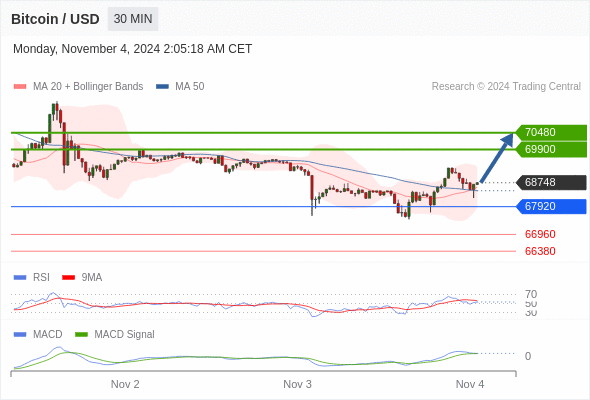Click the blue upward forecast arrow
590x400 pixels.
pos(497,158)
